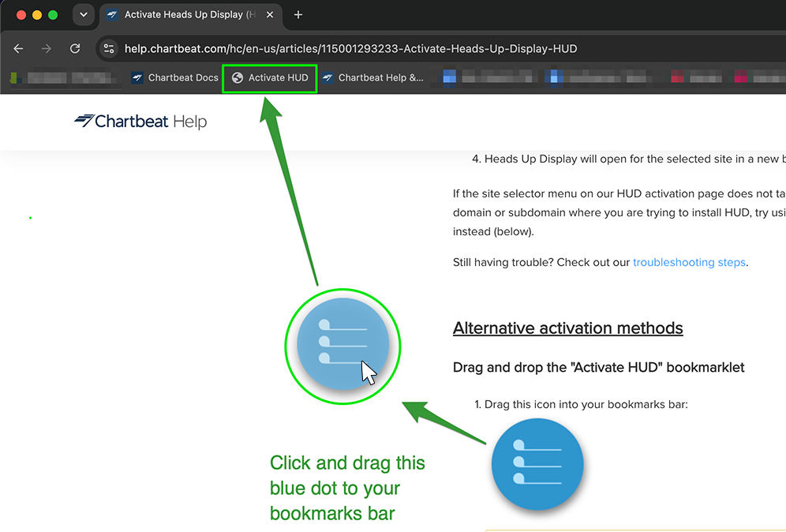Open site information icon in address bar
Viewport: 786px width, 532px height.
pyautogui.click(x=109, y=49)
